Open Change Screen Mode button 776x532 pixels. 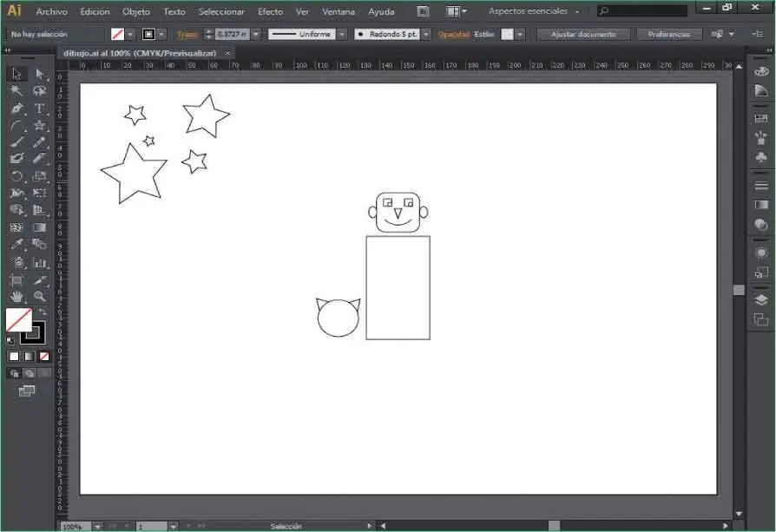pos(27,391)
